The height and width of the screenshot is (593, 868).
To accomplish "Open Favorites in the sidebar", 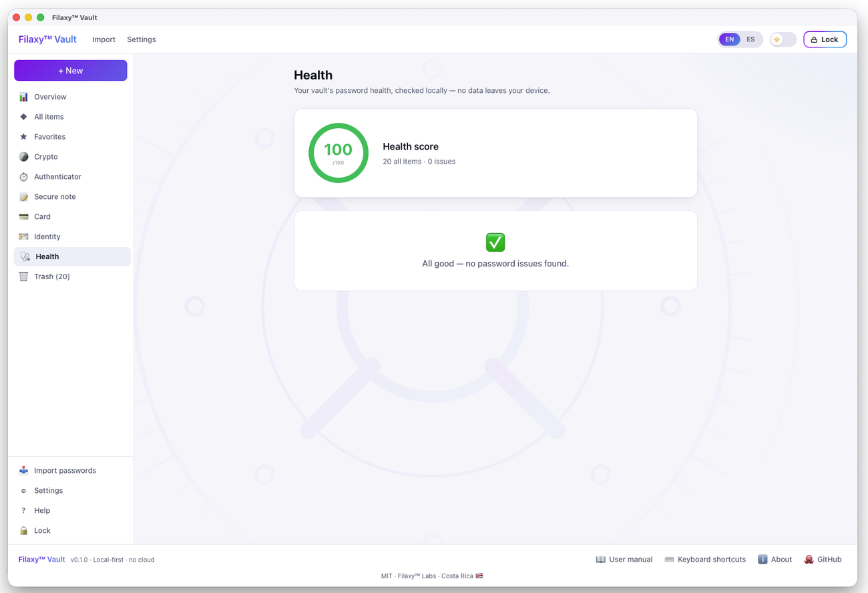I will 72,137.
